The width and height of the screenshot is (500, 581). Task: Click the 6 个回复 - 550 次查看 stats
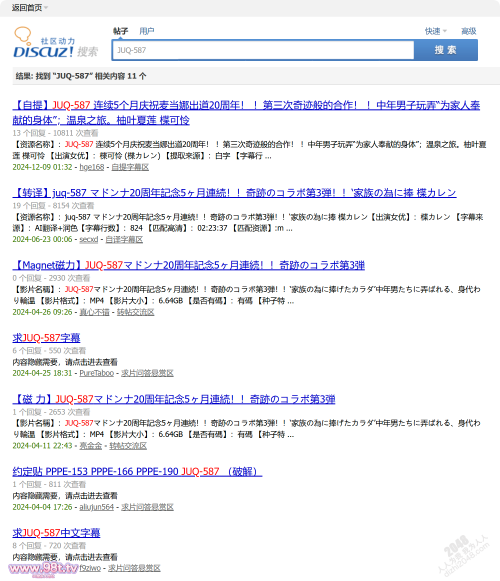pyautogui.click(x=49, y=351)
